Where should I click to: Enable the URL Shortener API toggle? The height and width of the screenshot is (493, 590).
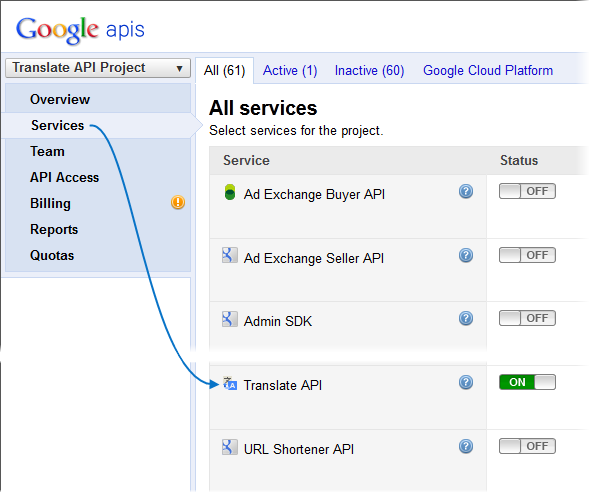[x=527, y=446]
